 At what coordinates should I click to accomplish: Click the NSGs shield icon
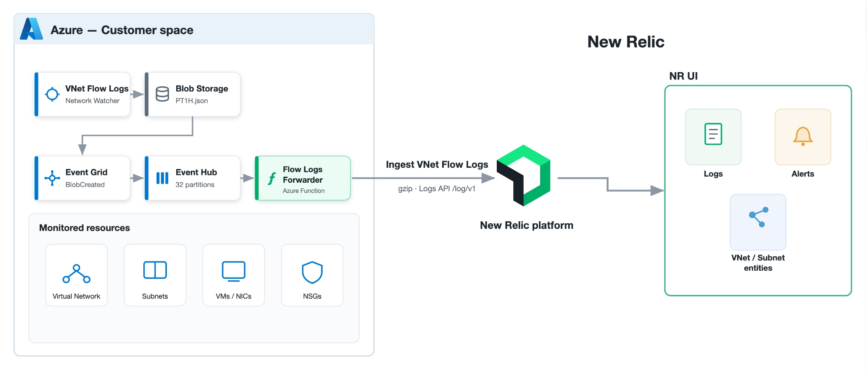click(x=312, y=272)
